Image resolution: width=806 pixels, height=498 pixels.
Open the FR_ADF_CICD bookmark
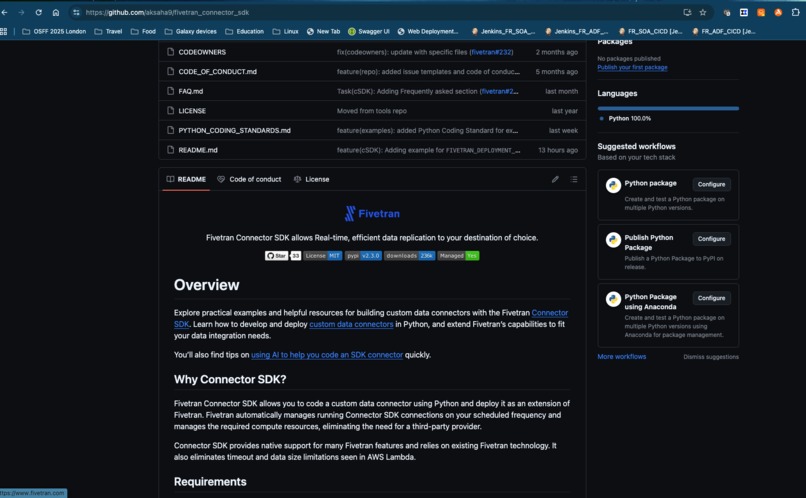click(724, 31)
